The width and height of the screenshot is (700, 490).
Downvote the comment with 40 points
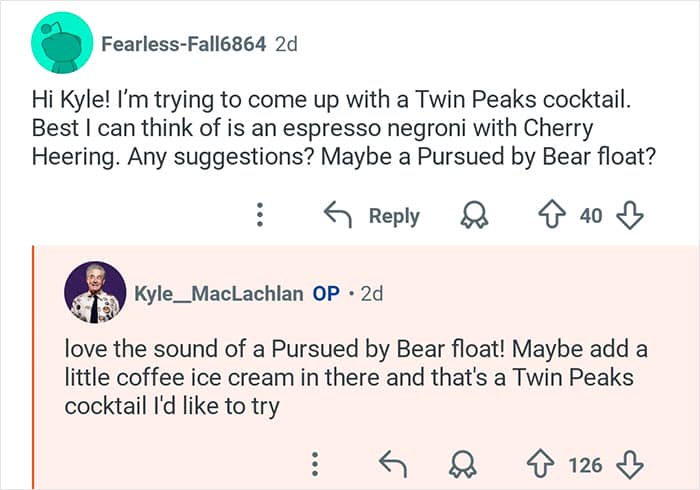click(630, 215)
